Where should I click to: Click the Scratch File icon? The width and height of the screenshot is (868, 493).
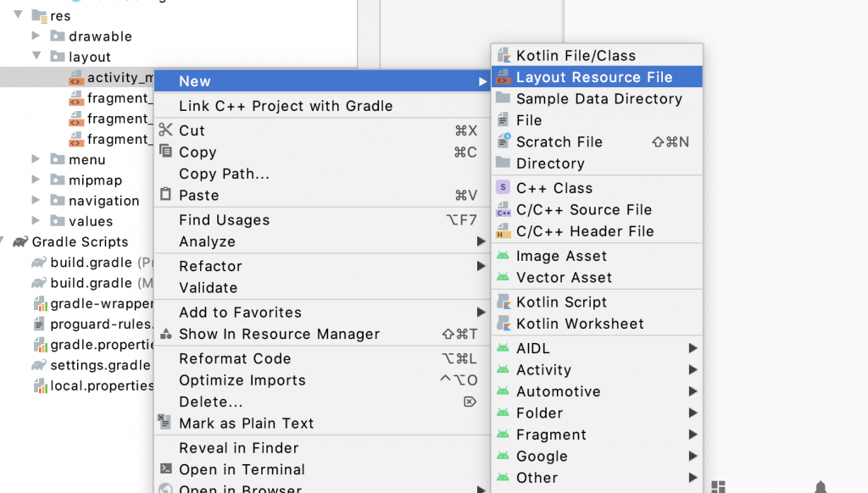(x=504, y=141)
